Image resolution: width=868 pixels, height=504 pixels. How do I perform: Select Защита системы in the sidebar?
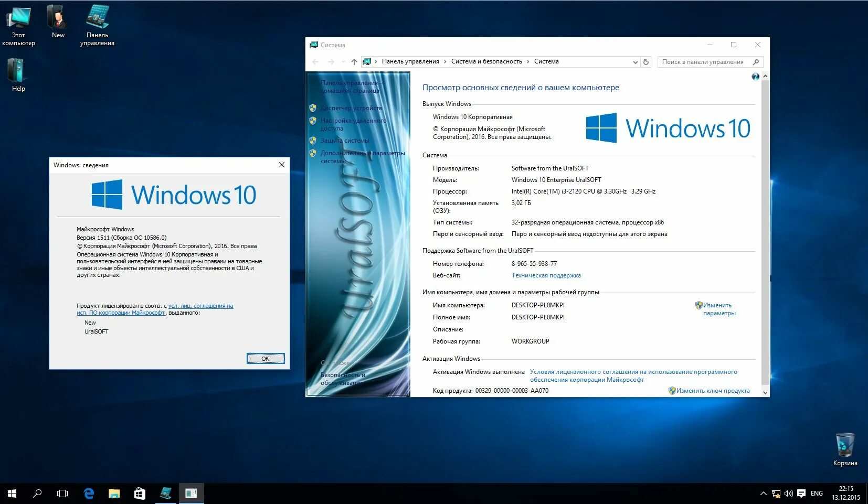coord(345,140)
